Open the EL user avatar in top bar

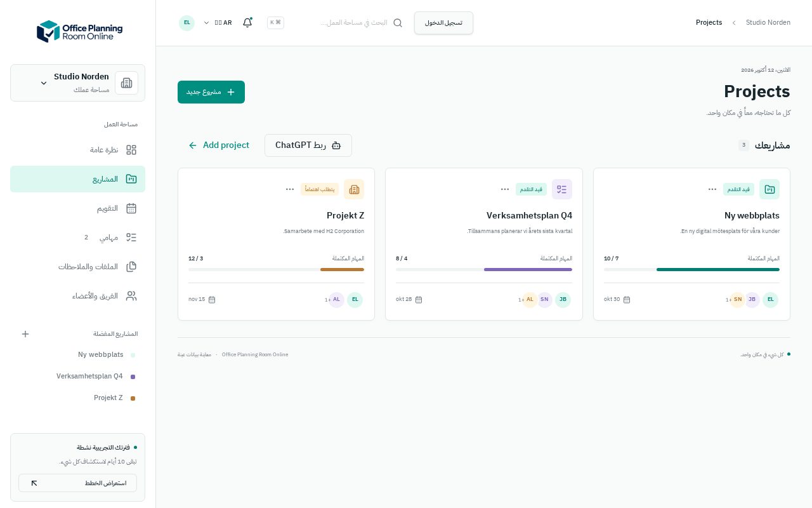[187, 23]
